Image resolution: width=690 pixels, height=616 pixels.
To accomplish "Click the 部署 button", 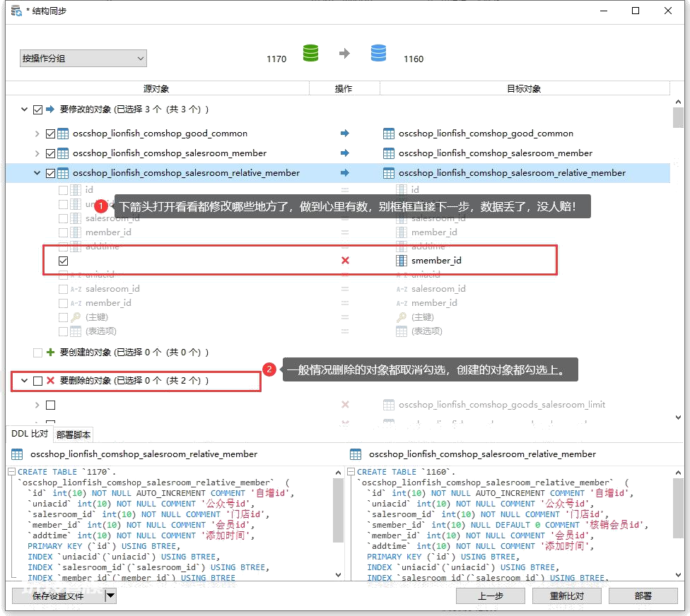I will click(643, 596).
